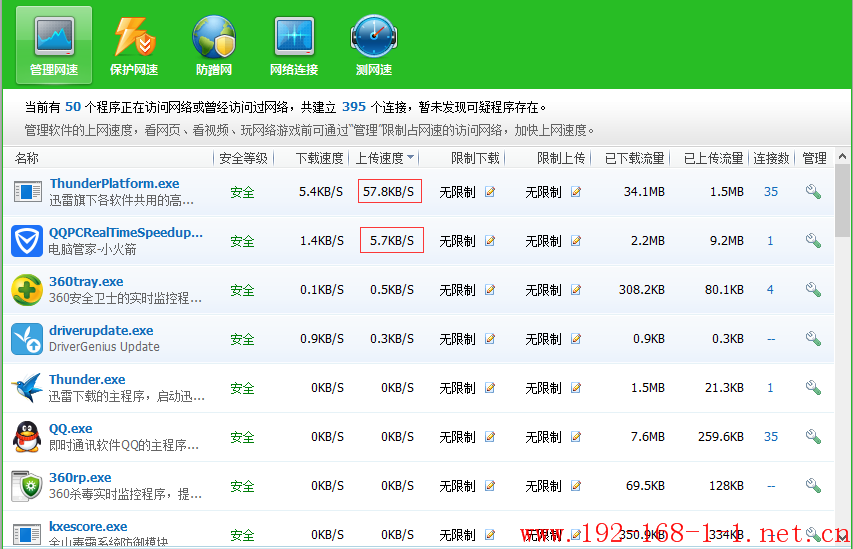853x549 pixels.
Task: Select 259.6KB uploaded traffic cell
Action: [x=721, y=436]
